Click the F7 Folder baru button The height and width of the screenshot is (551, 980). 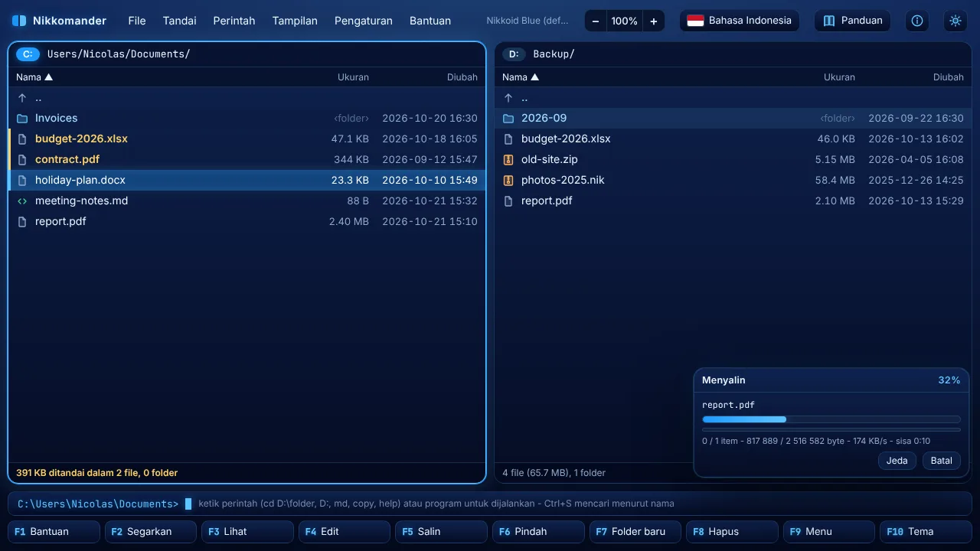click(635, 532)
